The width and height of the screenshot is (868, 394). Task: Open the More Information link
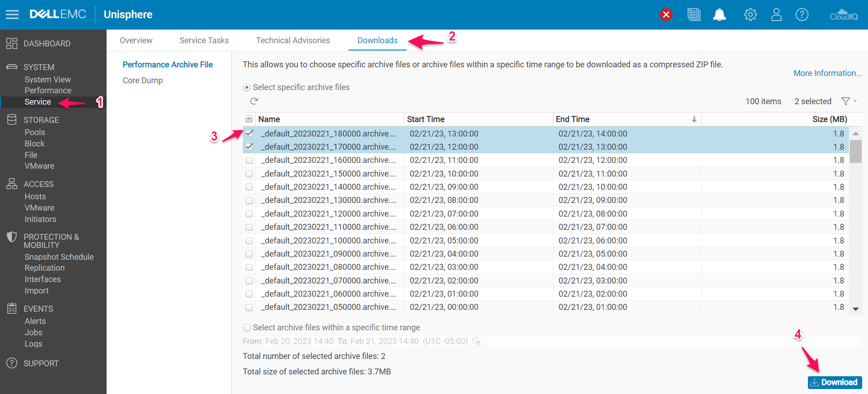pyautogui.click(x=827, y=73)
